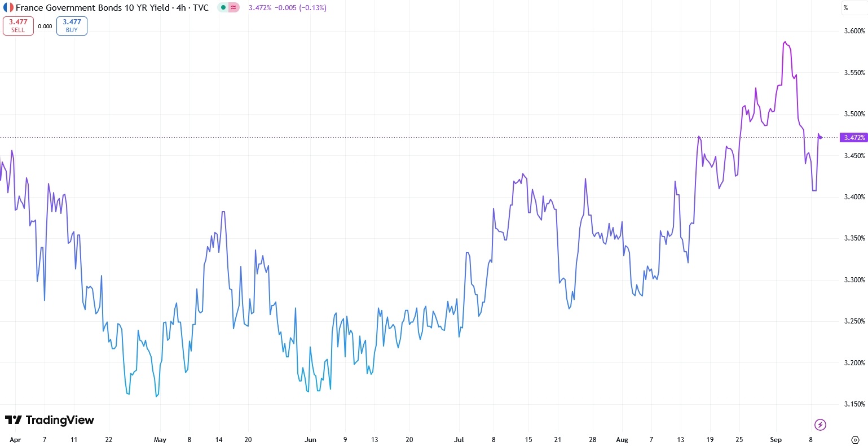Click the 3.550% axis label
Image resolution: width=868 pixels, height=446 pixels.
(x=854, y=73)
